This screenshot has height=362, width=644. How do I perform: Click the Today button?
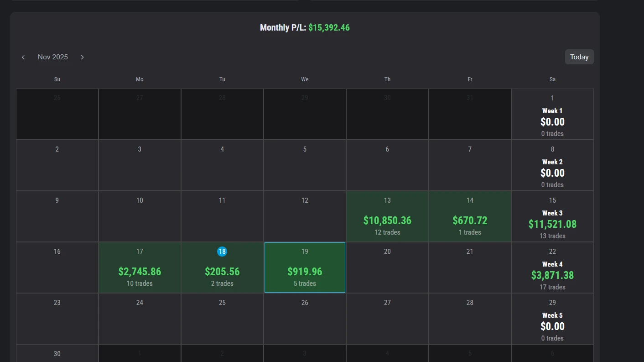pyautogui.click(x=579, y=57)
